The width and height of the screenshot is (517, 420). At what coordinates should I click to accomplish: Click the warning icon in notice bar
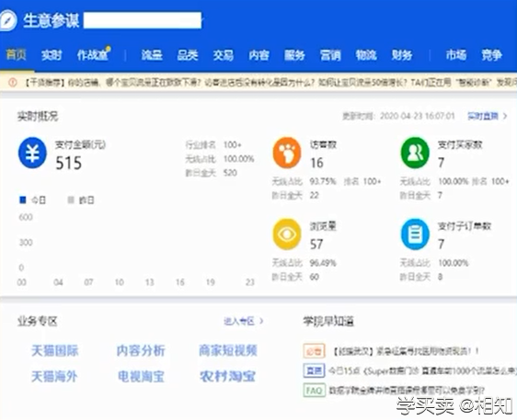point(13,83)
